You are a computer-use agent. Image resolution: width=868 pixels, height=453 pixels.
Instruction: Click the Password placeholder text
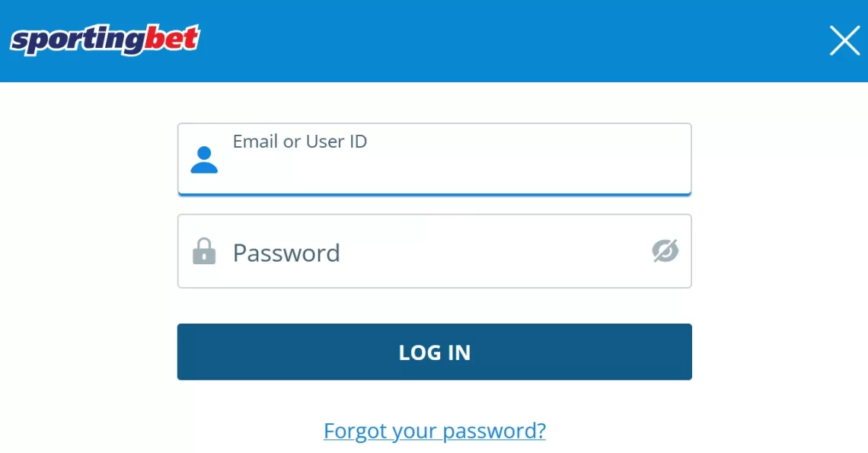[x=286, y=253]
